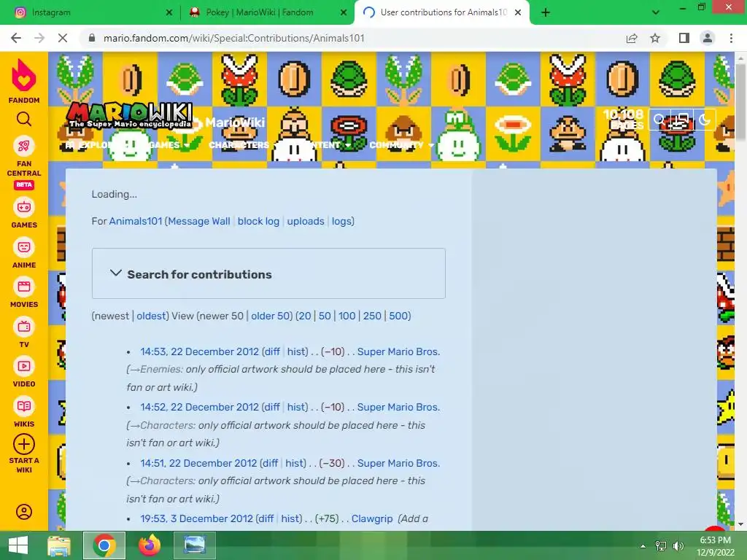The width and height of the screenshot is (747, 560).
Task: Open 14:53, 22 December 2012 revision
Action: point(199,351)
